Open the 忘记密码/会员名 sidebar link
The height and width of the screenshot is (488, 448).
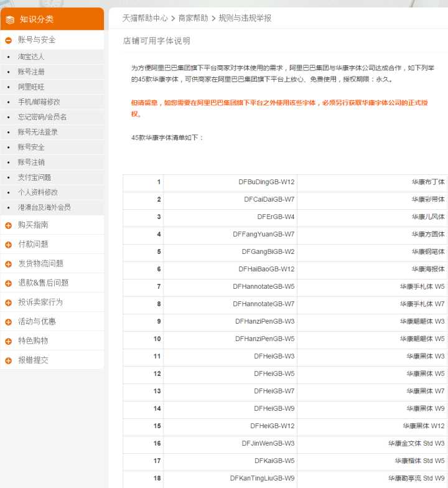click(x=42, y=117)
